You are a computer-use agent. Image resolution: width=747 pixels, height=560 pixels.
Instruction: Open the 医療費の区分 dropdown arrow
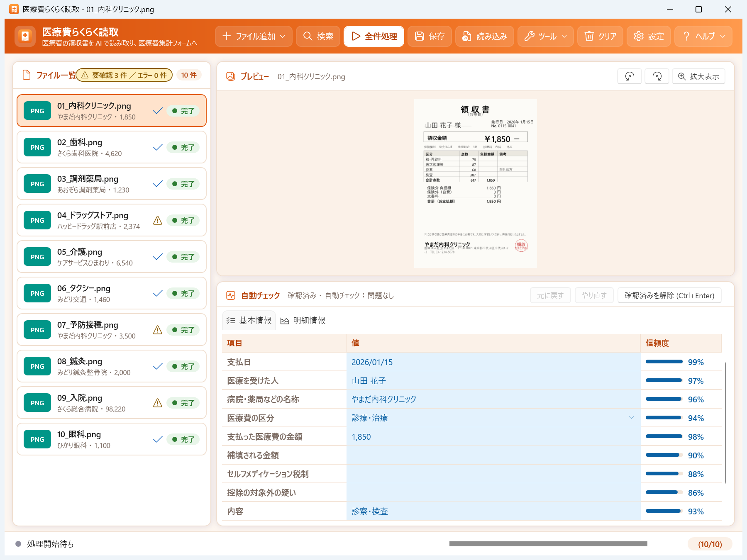pos(631,418)
